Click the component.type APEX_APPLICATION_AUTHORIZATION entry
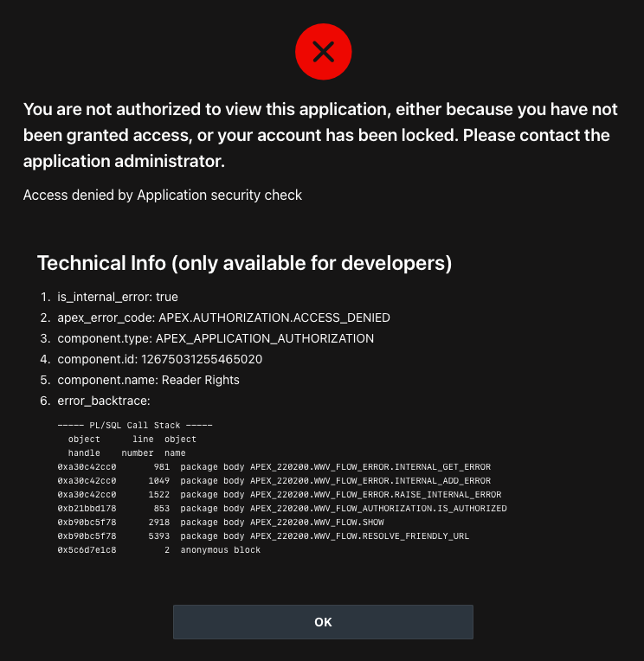The width and height of the screenshot is (644, 661). pyautogui.click(x=216, y=338)
